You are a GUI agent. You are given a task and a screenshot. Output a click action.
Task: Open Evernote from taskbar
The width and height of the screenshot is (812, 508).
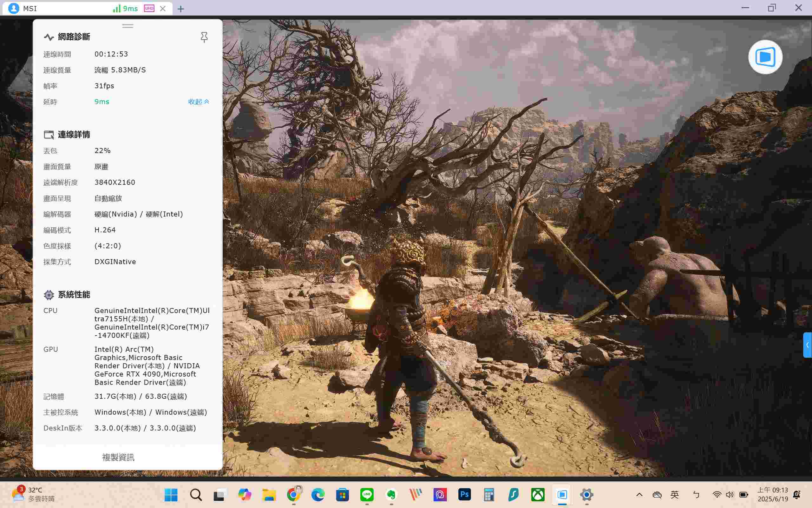391,495
